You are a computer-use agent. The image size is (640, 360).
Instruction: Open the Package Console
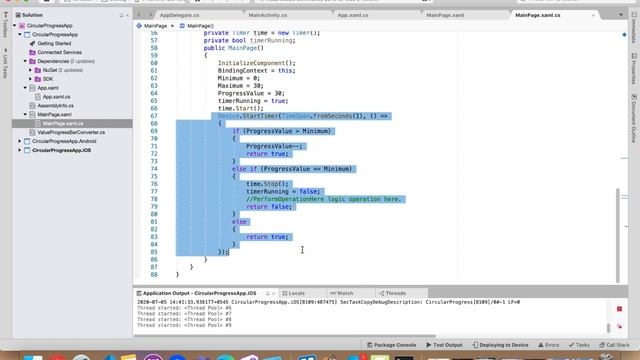point(391,345)
